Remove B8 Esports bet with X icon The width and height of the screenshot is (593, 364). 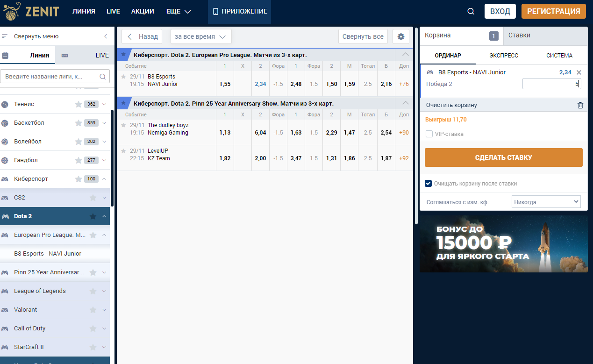point(579,72)
